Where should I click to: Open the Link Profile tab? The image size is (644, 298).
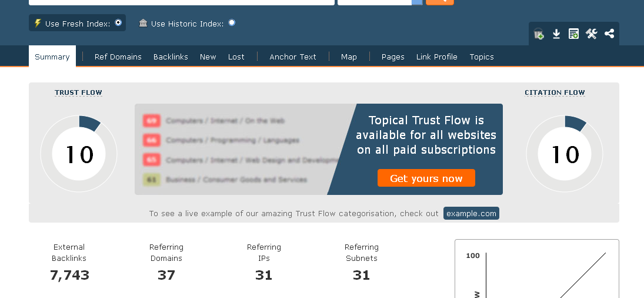436,57
